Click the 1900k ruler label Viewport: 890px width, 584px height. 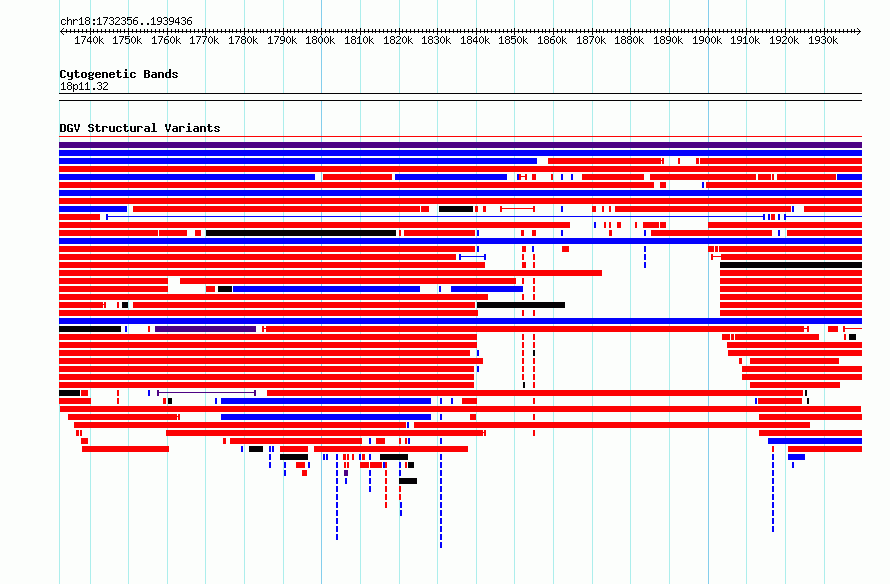point(707,40)
